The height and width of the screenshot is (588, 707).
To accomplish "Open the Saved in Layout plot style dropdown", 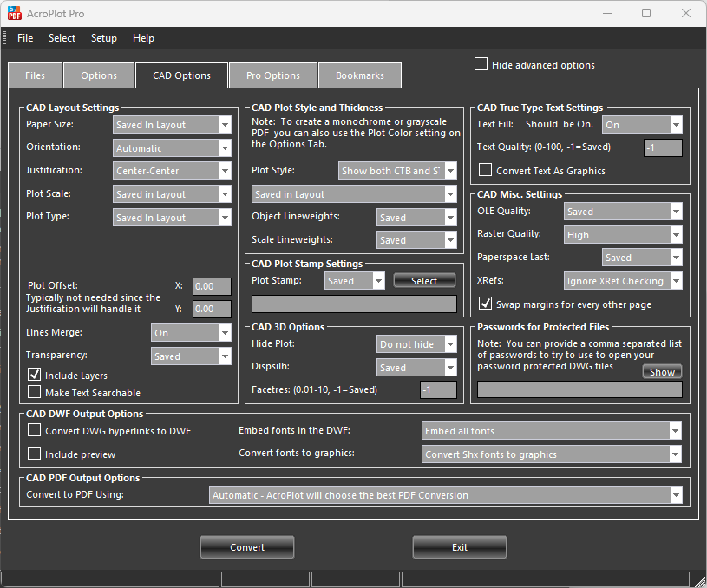I will (355, 194).
